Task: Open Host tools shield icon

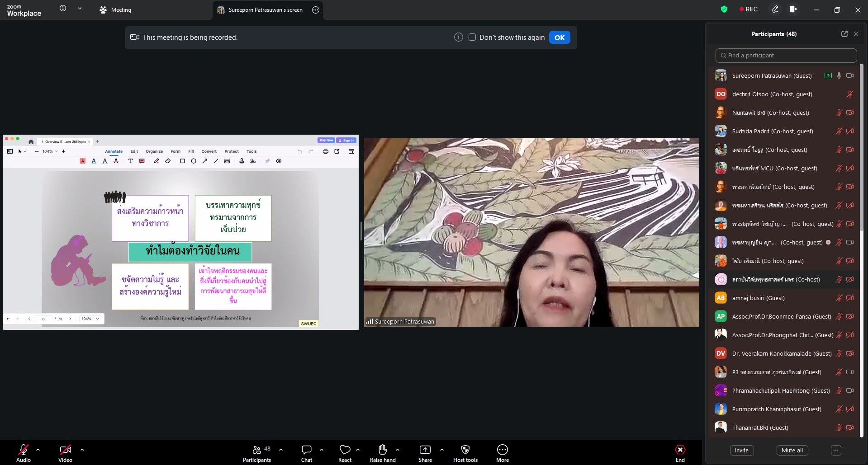Action: point(465,450)
